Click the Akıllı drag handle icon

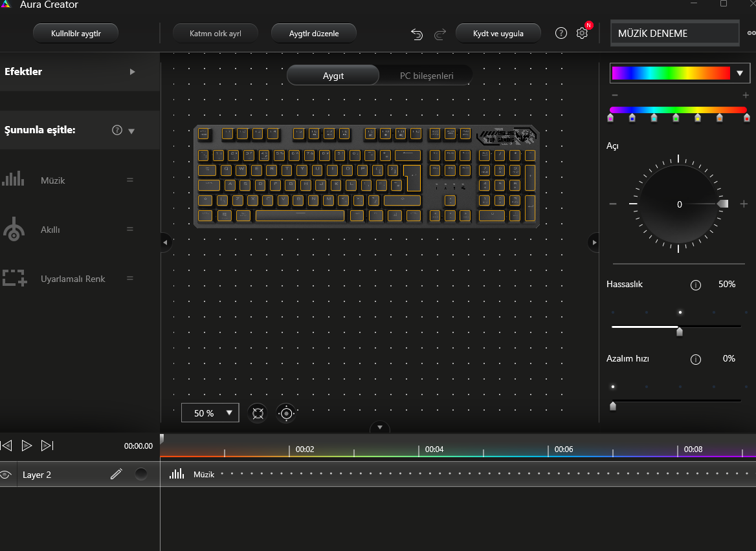coord(129,230)
